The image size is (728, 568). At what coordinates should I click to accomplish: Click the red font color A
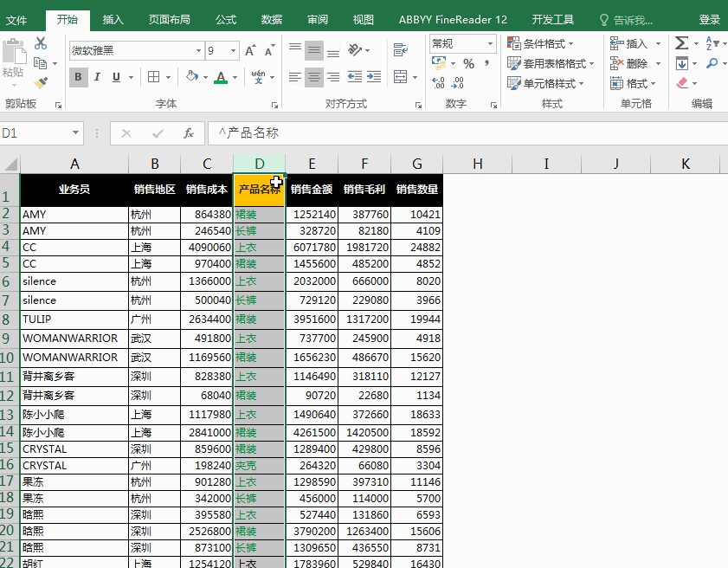(x=221, y=77)
